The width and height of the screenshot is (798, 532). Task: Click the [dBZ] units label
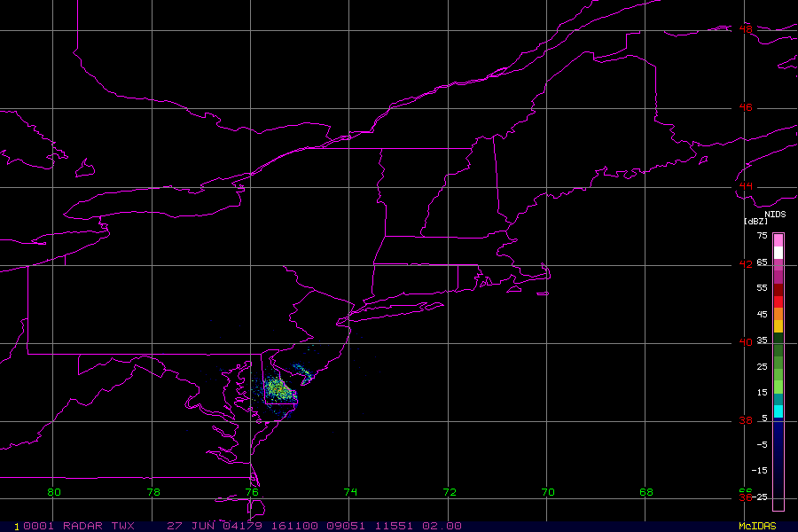(755, 222)
